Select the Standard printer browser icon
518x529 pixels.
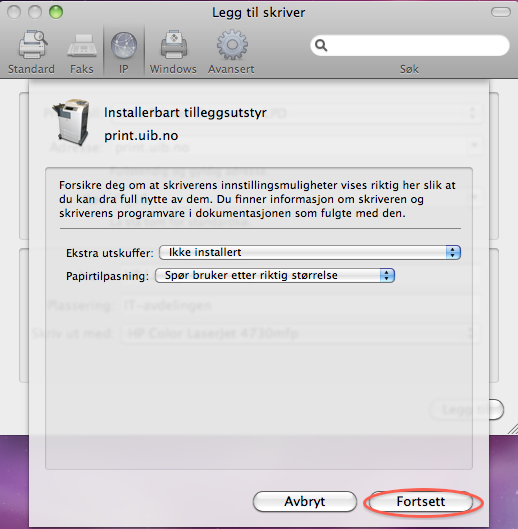32,45
